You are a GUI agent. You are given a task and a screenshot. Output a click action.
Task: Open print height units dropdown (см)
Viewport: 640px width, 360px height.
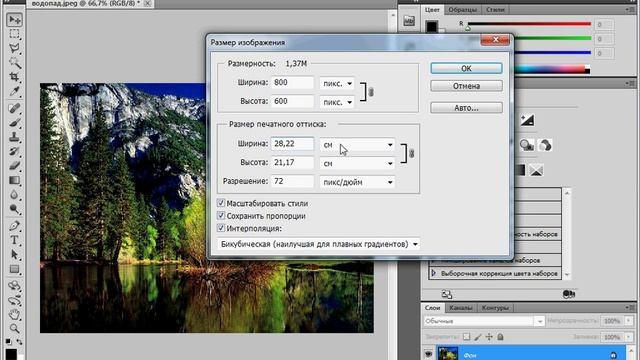point(357,163)
